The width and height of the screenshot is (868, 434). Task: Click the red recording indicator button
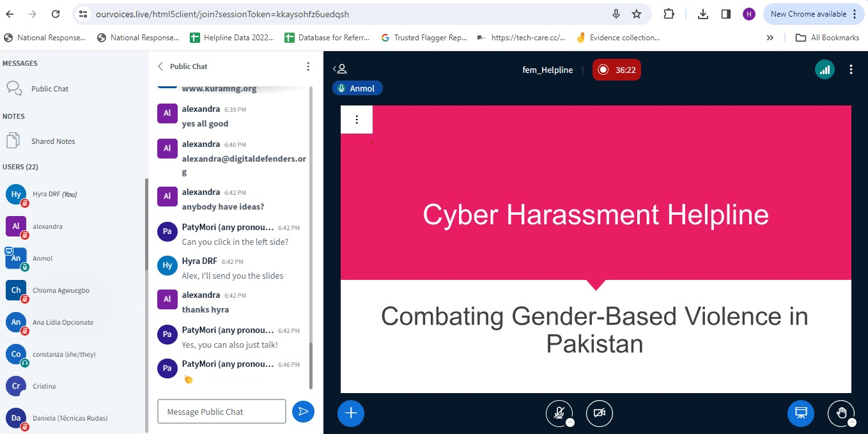616,70
